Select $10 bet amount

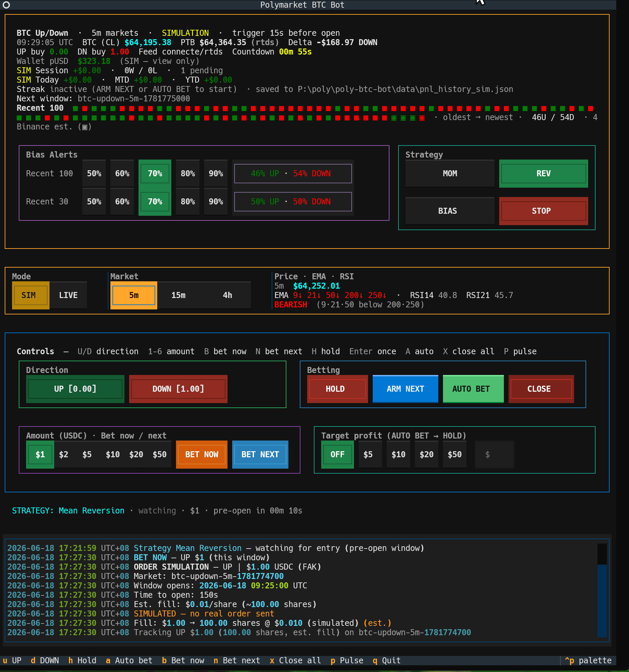(113, 454)
